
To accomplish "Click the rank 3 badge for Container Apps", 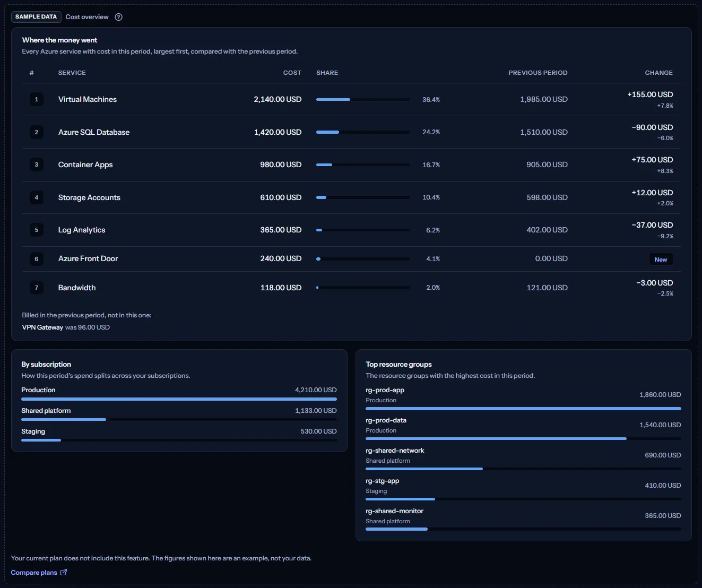I will pyautogui.click(x=37, y=165).
